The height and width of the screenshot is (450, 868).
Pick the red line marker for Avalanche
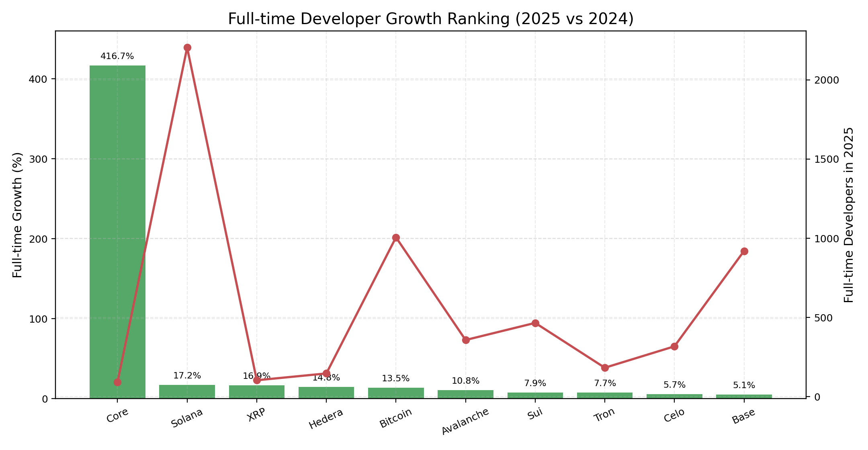[x=466, y=340]
